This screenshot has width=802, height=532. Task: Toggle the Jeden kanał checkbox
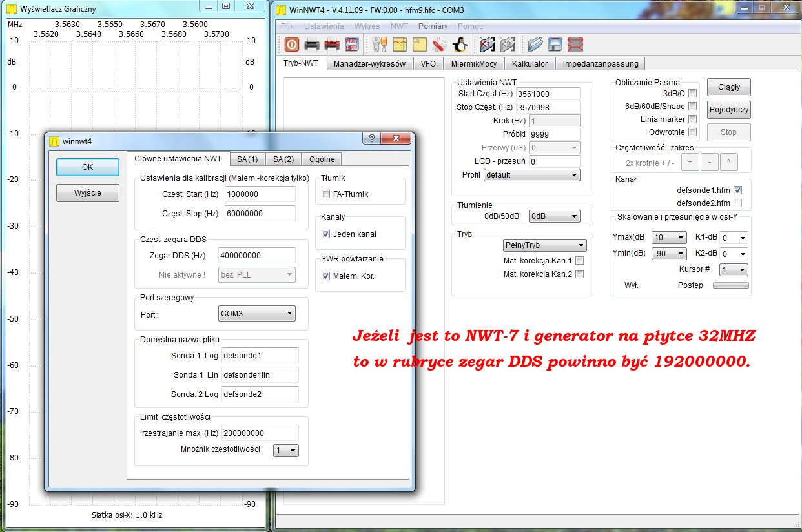325,234
